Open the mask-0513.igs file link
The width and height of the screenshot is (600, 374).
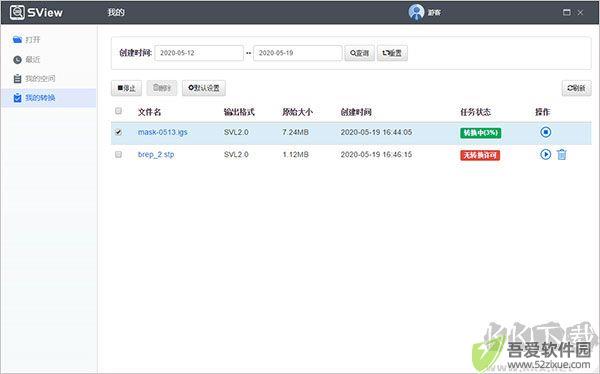(162, 132)
